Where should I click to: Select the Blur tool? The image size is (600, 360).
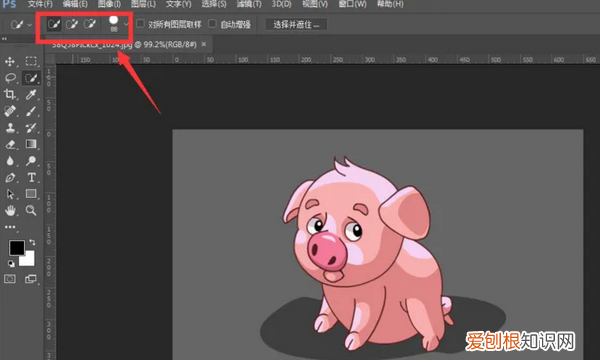click(x=10, y=161)
